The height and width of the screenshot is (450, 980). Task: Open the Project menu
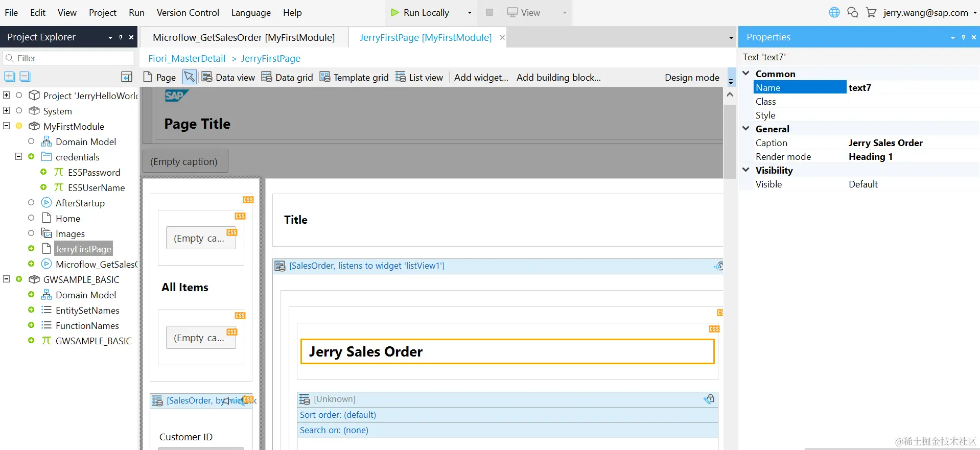pos(103,12)
